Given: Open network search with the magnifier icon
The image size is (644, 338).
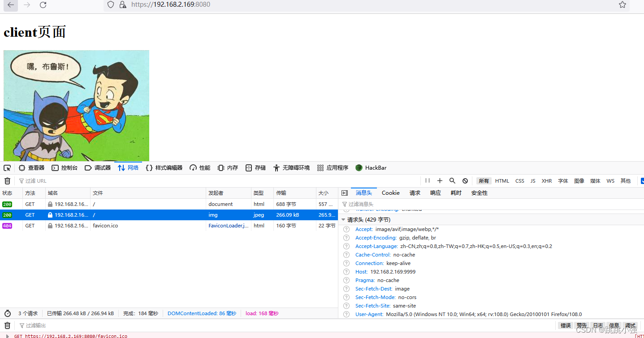Looking at the screenshot, I should click(452, 181).
